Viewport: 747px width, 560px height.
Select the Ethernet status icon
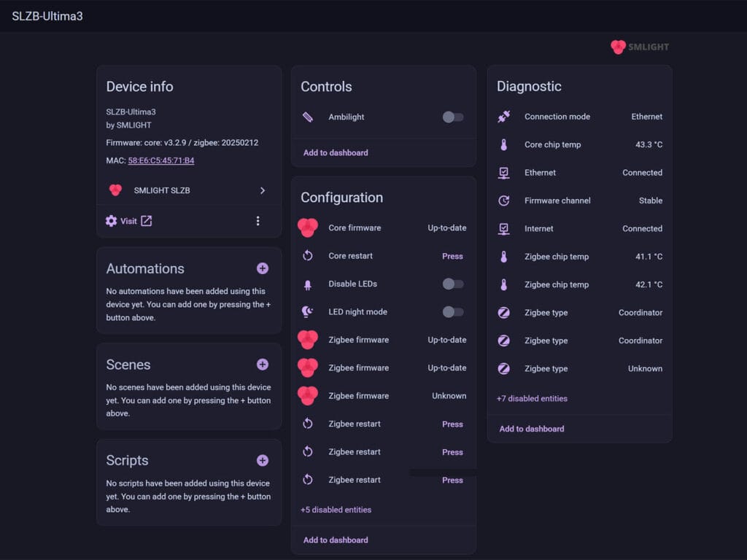point(503,173)
